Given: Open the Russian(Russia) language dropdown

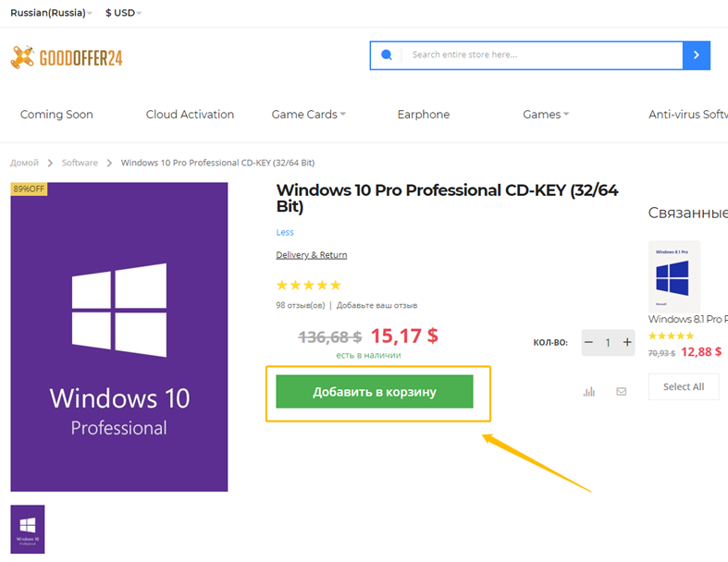Looking at the screenshot, I should click(x=51, y=13).
